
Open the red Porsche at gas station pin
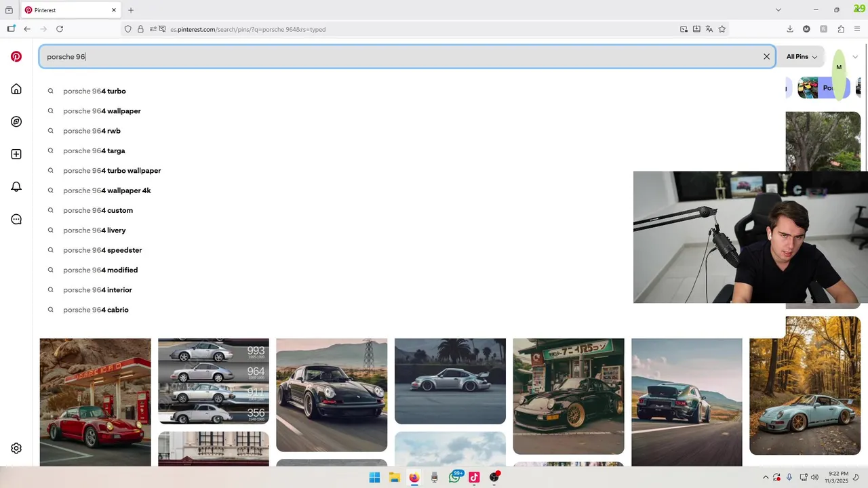point(95,402)
